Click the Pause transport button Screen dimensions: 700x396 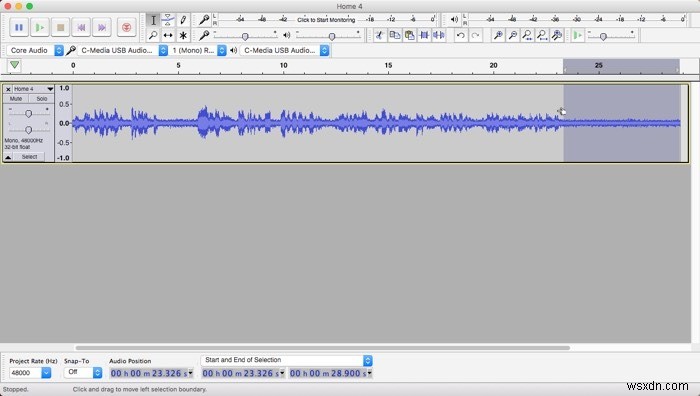(19, 27)
